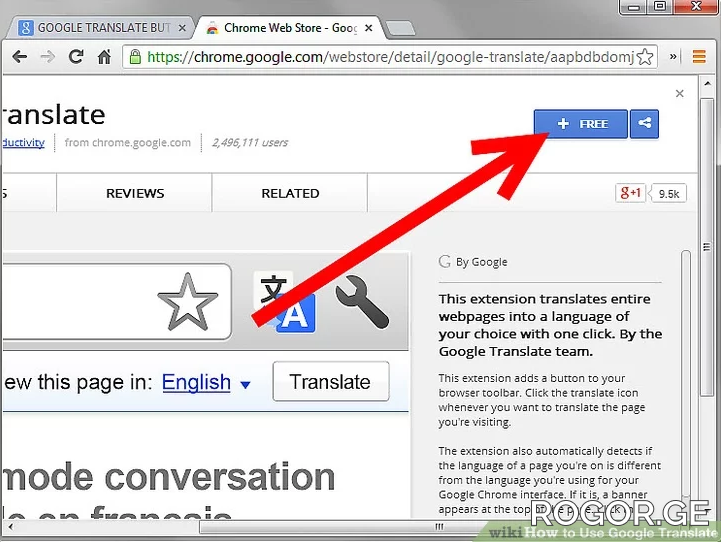Bookmark this page with the address bar star

[645, 57]
